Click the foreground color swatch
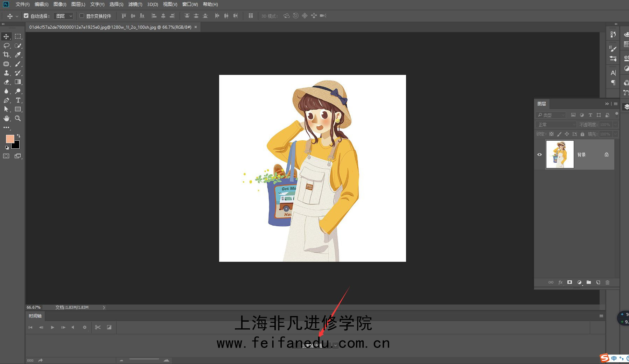 10,139
